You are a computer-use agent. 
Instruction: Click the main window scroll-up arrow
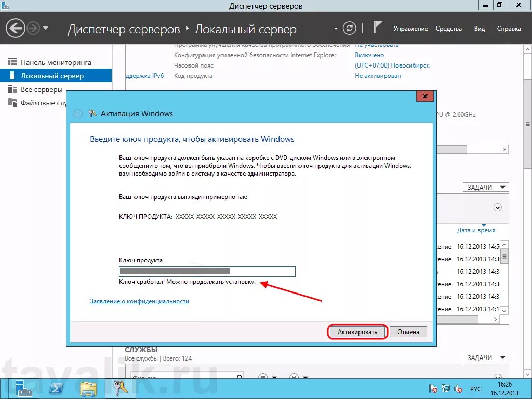click(527, 49)
